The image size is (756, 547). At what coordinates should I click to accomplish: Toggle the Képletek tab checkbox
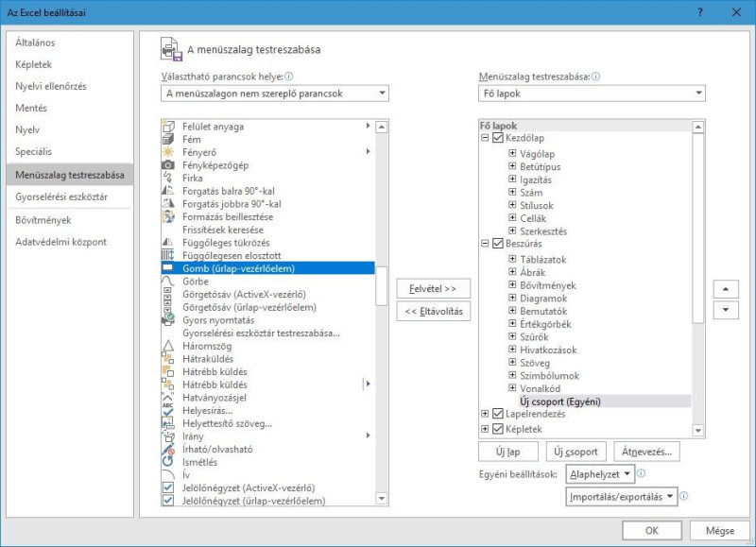498,429
